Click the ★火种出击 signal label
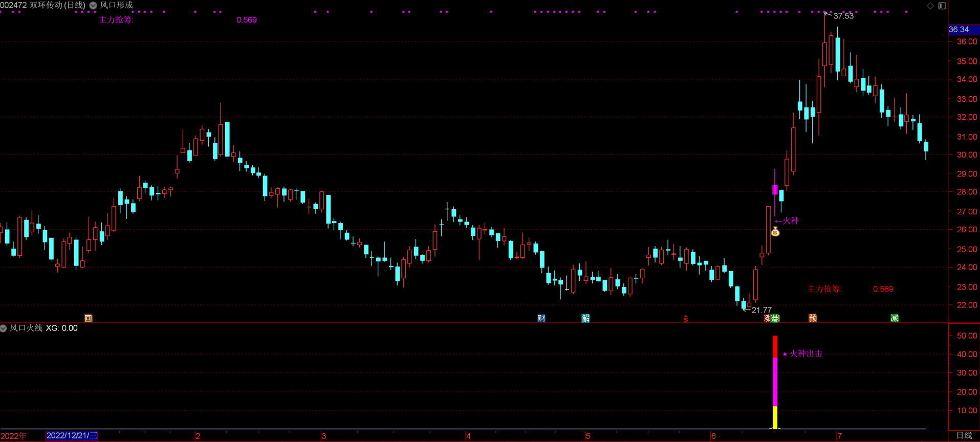980x442 pixels. (802, 354)
